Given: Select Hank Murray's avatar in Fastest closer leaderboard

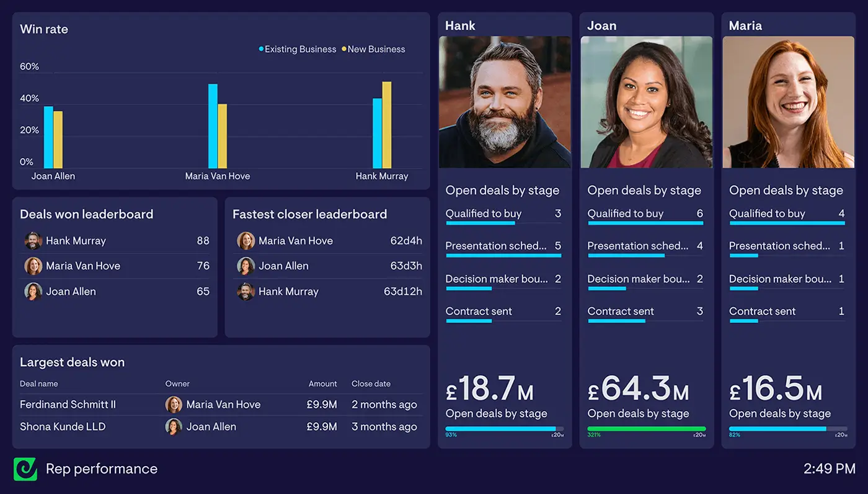Looking at the screenshot, I should (246, 292).
